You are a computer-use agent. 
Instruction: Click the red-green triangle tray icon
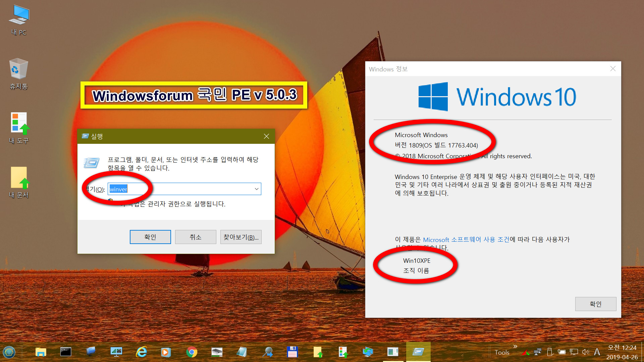pos(526,352)
